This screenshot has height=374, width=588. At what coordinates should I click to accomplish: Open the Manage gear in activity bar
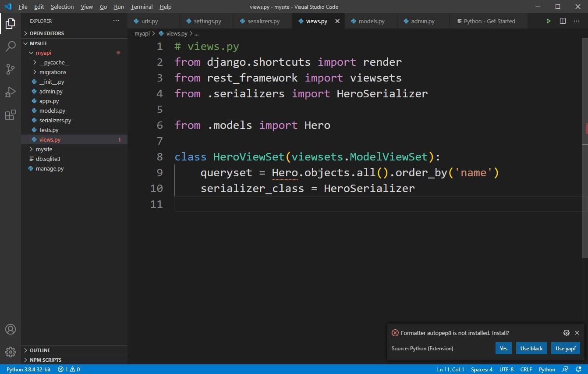click(x=11, y=352)
